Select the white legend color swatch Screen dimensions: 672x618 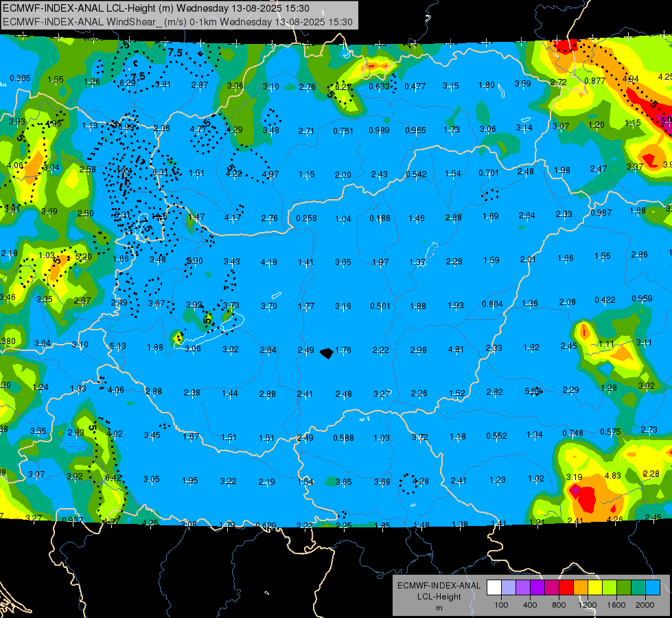(494, 588)
